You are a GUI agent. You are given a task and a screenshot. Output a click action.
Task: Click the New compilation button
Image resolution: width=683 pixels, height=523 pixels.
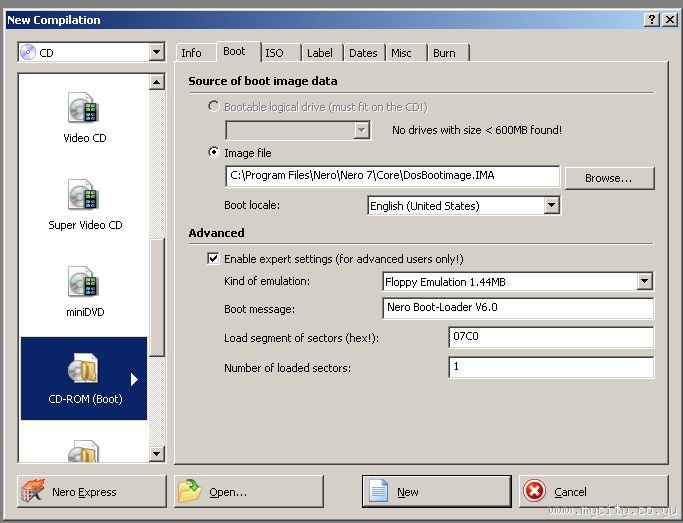436,492
